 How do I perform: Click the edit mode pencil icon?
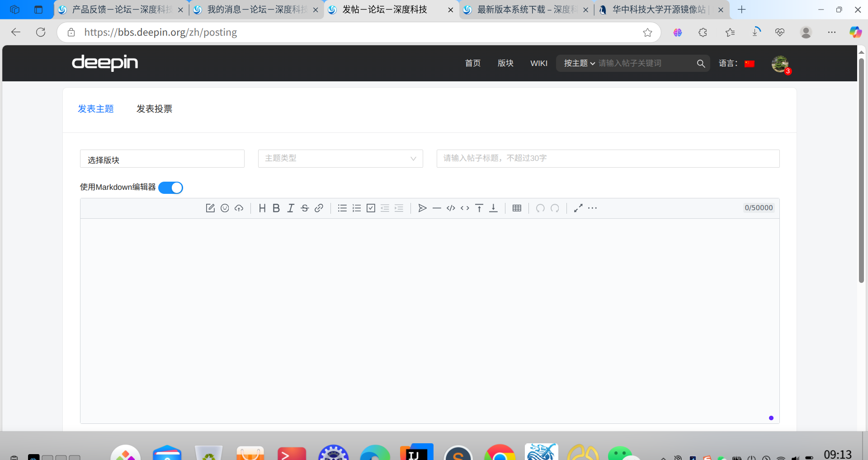210,208
